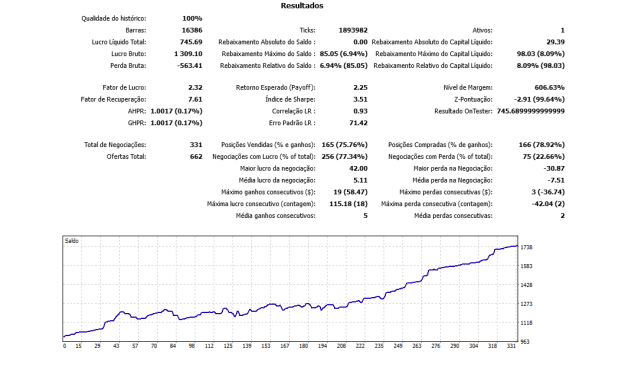Select Rebaixamento Relativo do Capital value 8.09% (98.03)
The image size is (625, 365).
[541, 66]
